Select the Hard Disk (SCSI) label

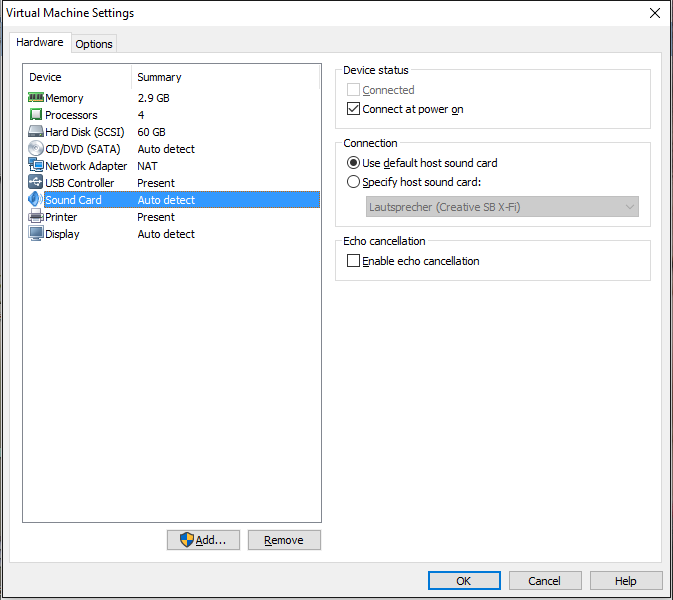pyautogui.click(x=85, y=132)
